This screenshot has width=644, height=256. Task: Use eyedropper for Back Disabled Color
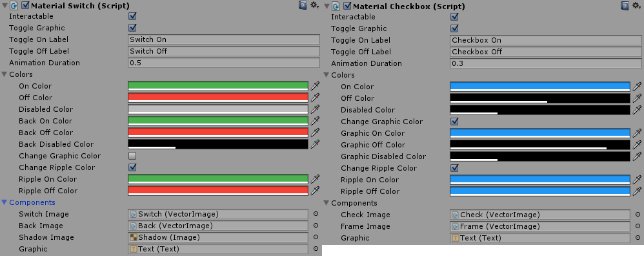coord(315,144)
